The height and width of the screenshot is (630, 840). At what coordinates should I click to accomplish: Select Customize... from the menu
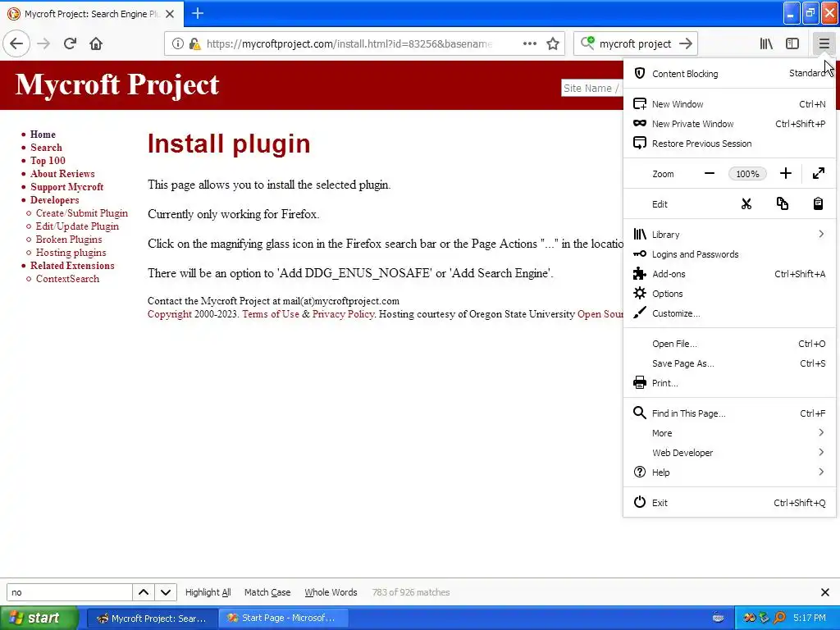(x=729, y=313)
